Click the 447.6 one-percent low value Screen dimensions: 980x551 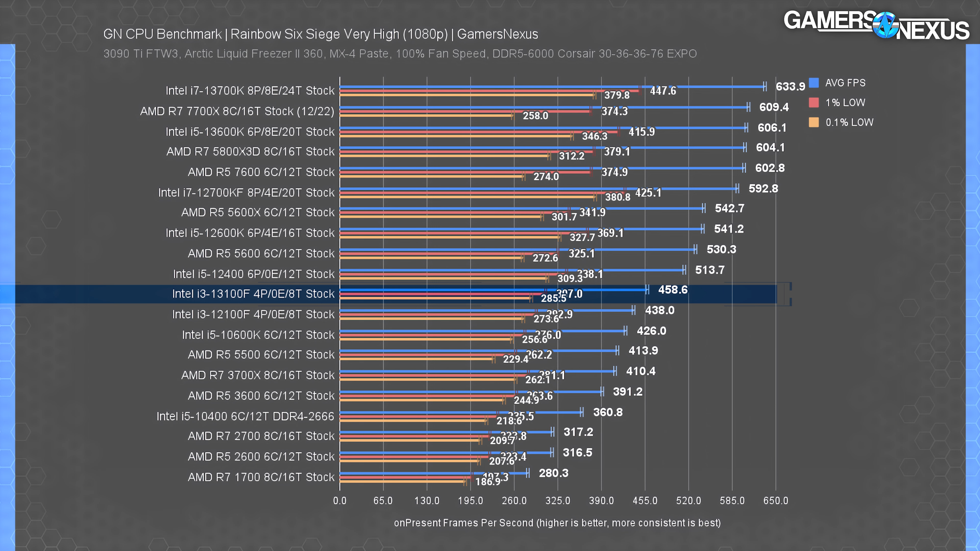coord(663,91)
